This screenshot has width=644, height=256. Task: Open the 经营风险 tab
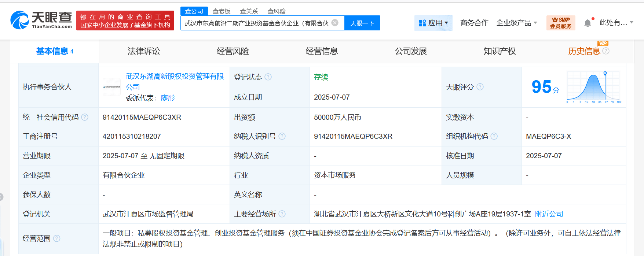(x=233, y=51)
